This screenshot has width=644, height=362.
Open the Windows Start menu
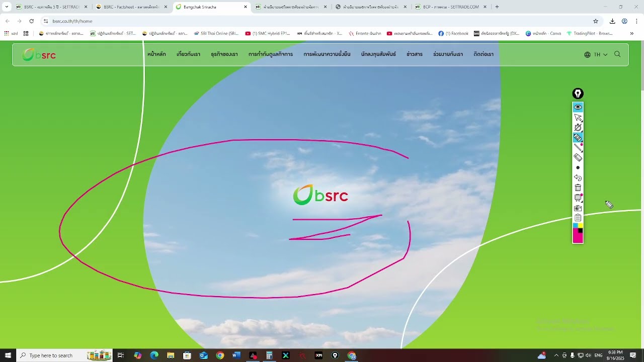(8, 355)
